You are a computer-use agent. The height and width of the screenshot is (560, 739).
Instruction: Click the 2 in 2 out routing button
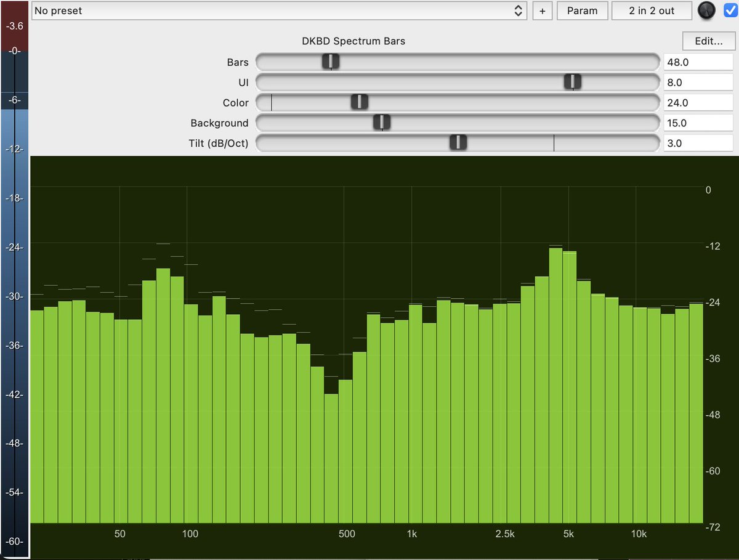point(652,10)
